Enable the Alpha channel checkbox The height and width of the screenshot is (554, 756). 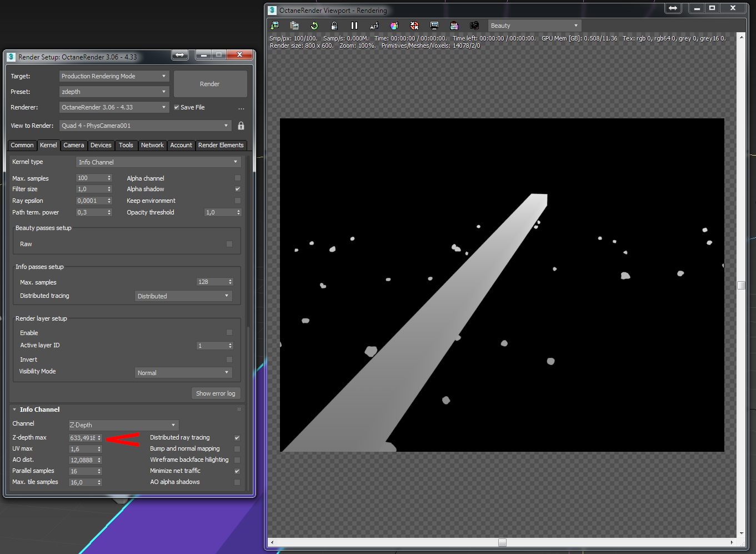238,178
